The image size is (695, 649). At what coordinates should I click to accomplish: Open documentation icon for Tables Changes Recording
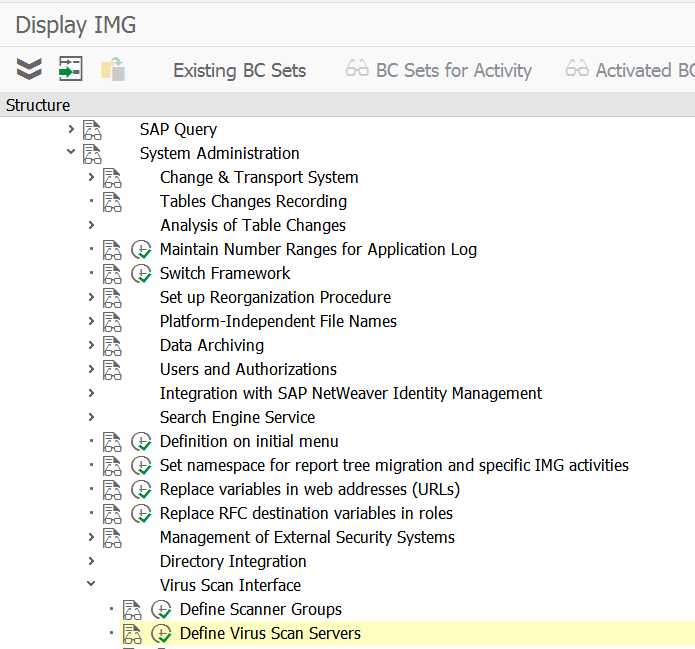[112, 202]
